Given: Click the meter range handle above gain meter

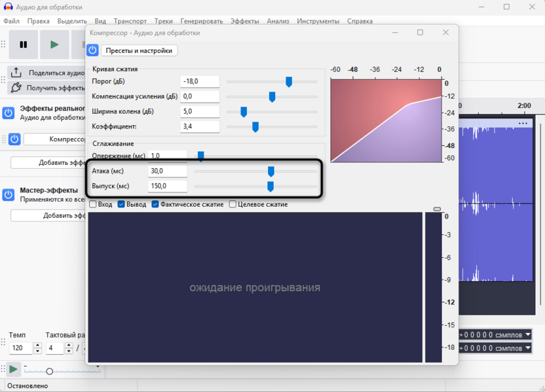Looking at the screenshot, I should tap(438, 209).
